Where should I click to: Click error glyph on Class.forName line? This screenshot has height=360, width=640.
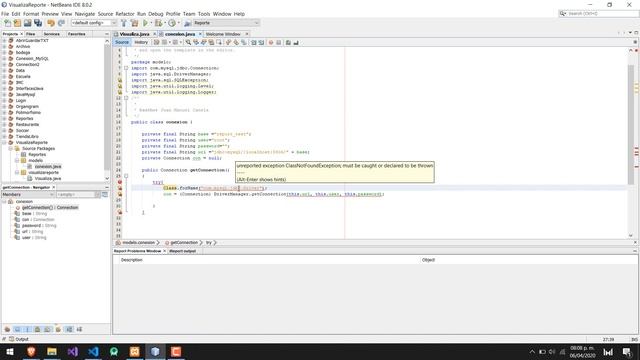coord(120,188)
